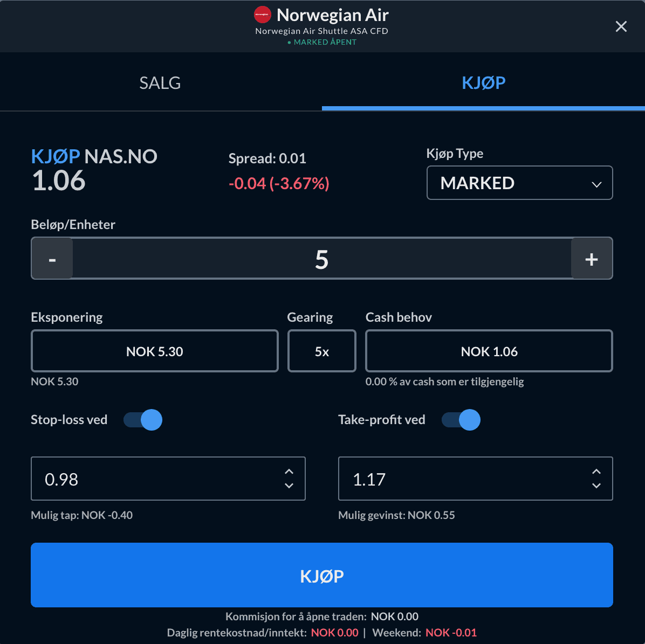The image size is (645, 644).
Task: Disable the Take-profit ved toggle
Action: (461, 420)
